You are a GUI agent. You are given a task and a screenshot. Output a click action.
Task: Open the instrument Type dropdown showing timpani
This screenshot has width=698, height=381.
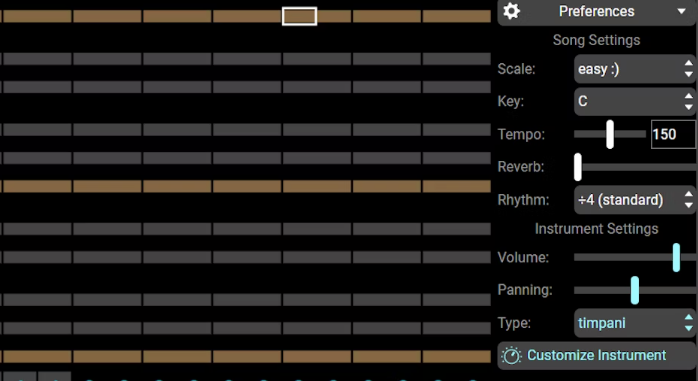click(634, 323)
